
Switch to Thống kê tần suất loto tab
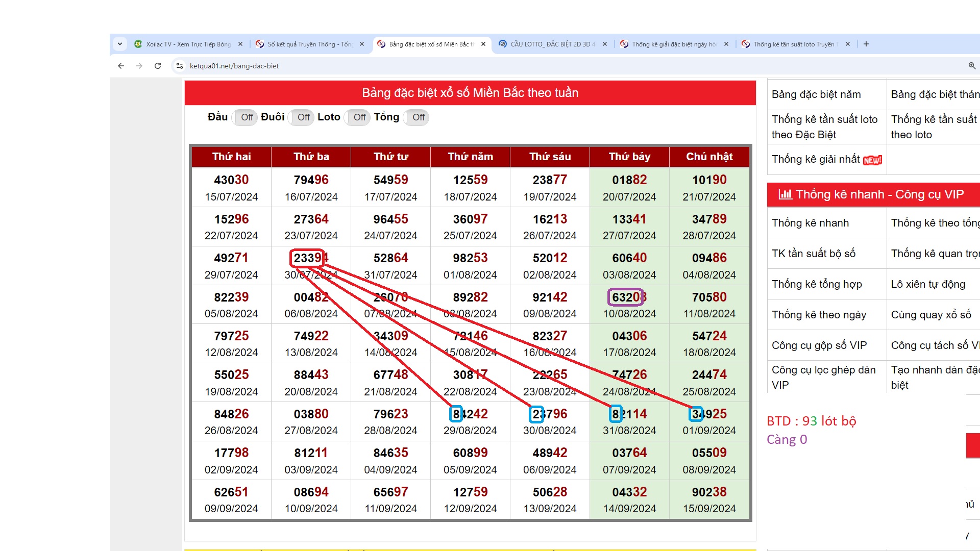(x=795, y=44)
